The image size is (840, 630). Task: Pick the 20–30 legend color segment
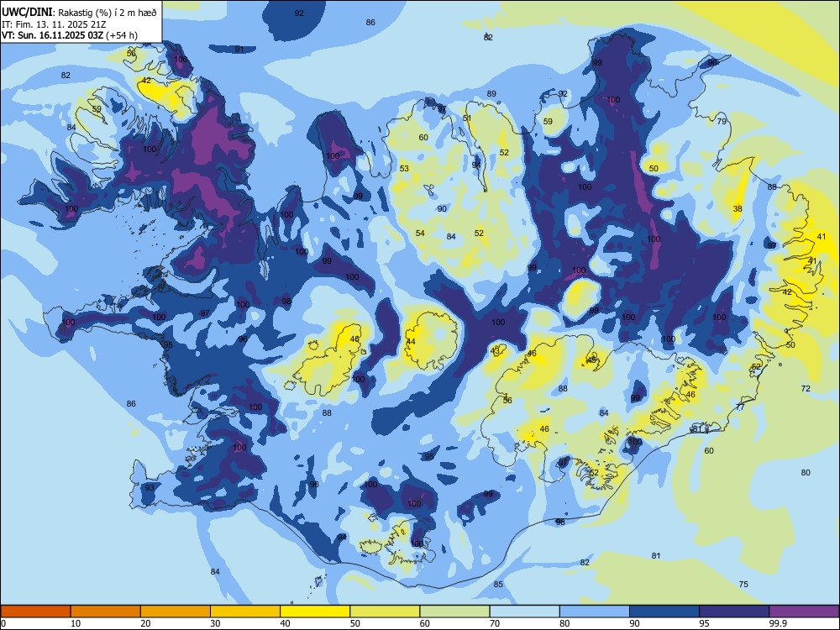[176, 612]
